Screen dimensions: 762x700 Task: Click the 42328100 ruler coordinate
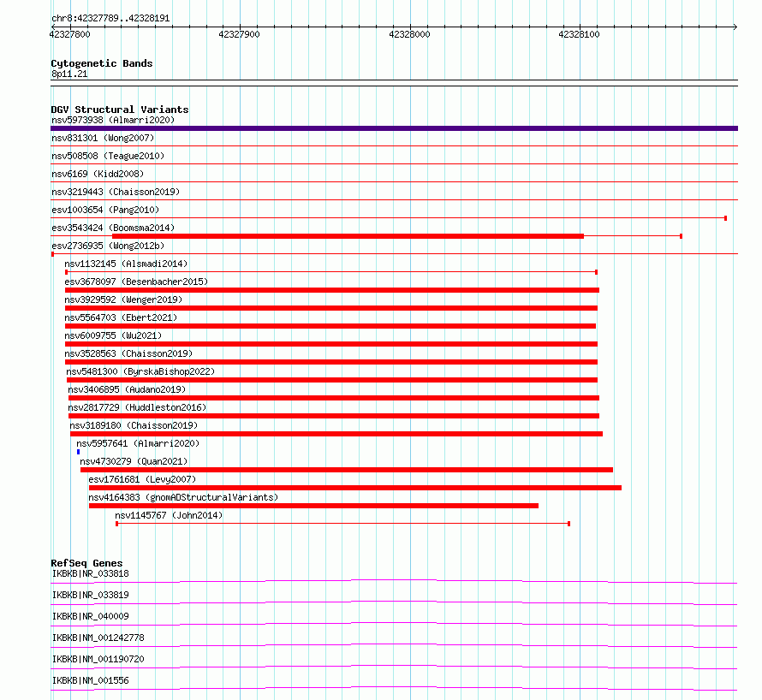coord(579,34)
